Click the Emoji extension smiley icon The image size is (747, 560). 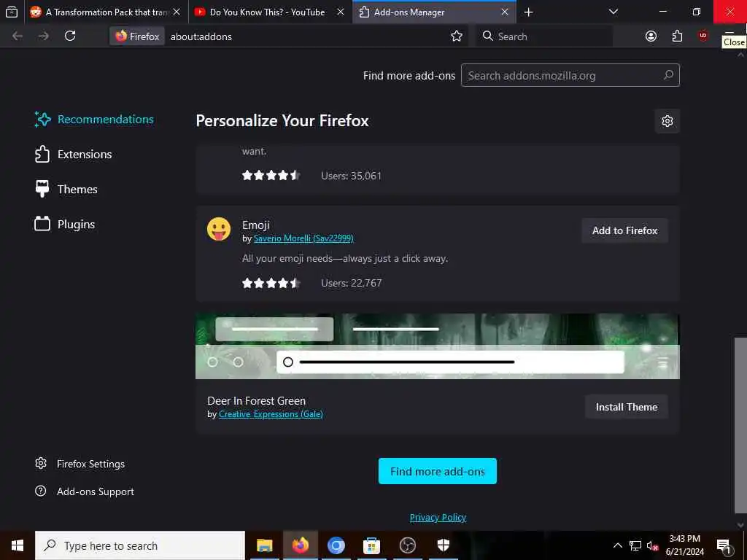tap(219, 229)
